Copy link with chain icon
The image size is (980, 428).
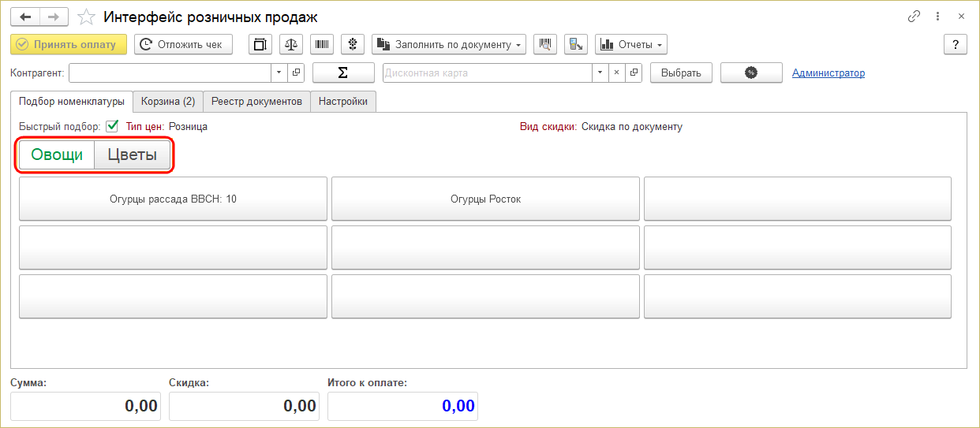coord(915,17)
